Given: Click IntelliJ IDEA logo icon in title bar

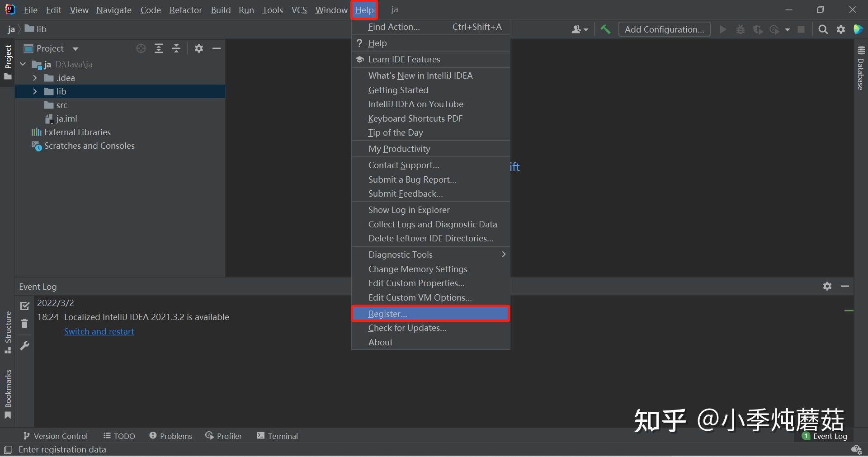Looking at the screenshot, I should click(10, 9).
